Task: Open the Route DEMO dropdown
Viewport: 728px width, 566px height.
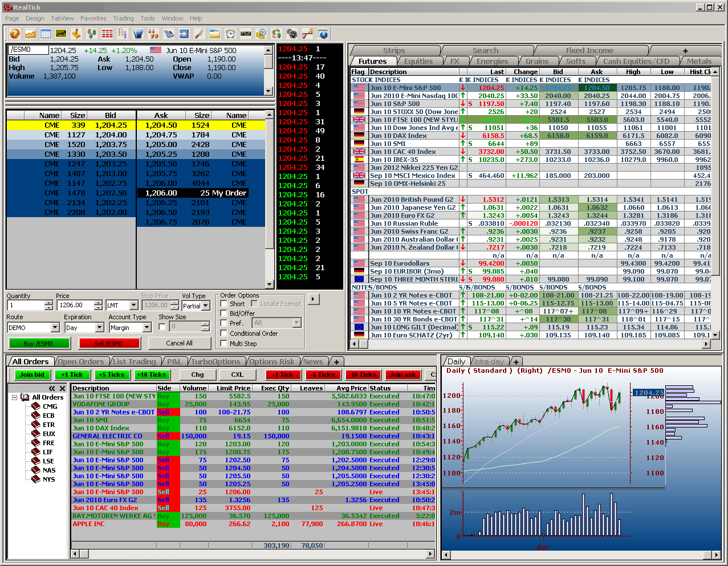Action: pyautogui.click(x=55, y=328)
